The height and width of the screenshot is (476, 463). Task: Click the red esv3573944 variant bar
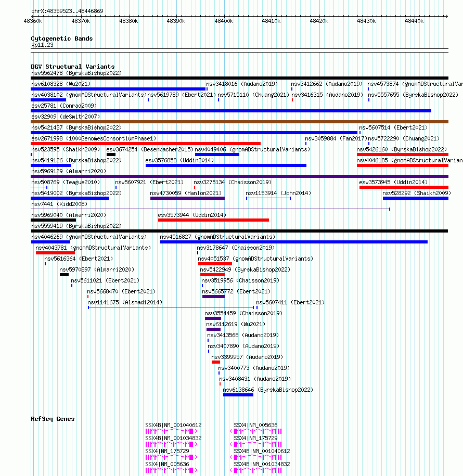click(x=213, y=220)
